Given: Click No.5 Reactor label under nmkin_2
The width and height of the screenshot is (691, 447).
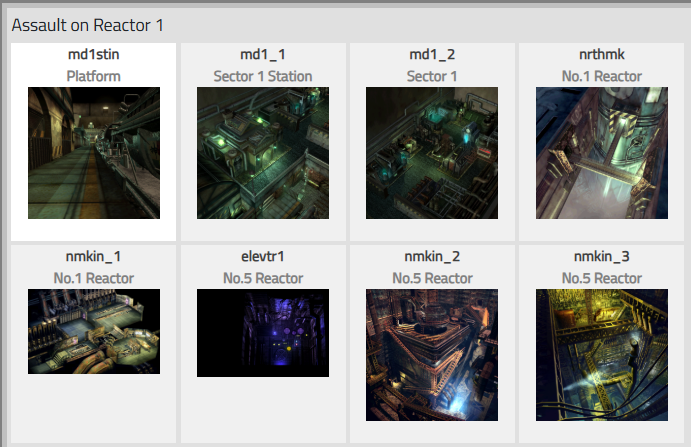Looking at the screenshot, I should pos(432,278).
